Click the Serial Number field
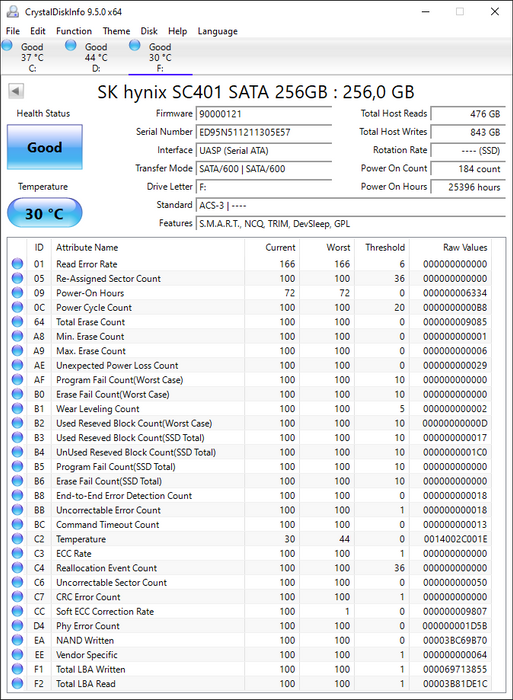Viewport: 513px width, 700px height. [263, 132]
